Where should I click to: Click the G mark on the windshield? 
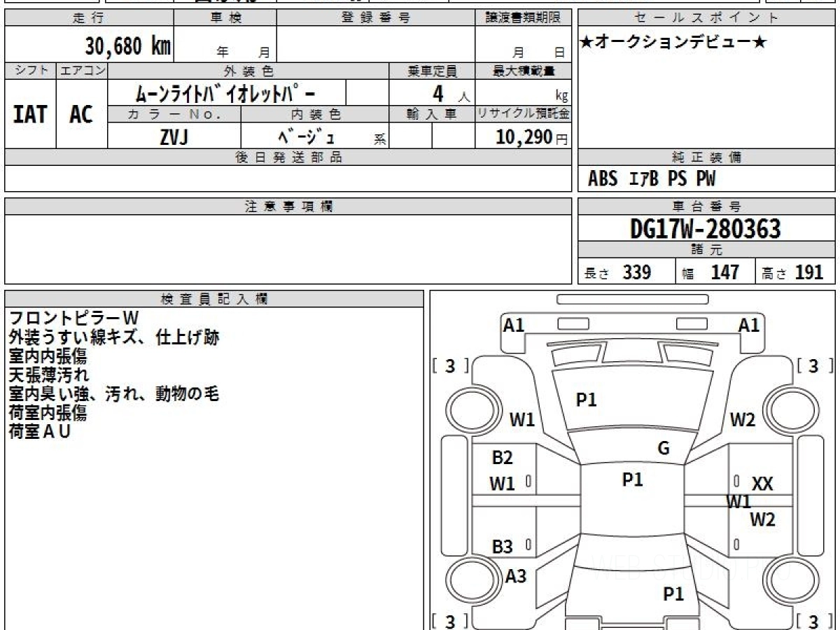pos(664,449)
